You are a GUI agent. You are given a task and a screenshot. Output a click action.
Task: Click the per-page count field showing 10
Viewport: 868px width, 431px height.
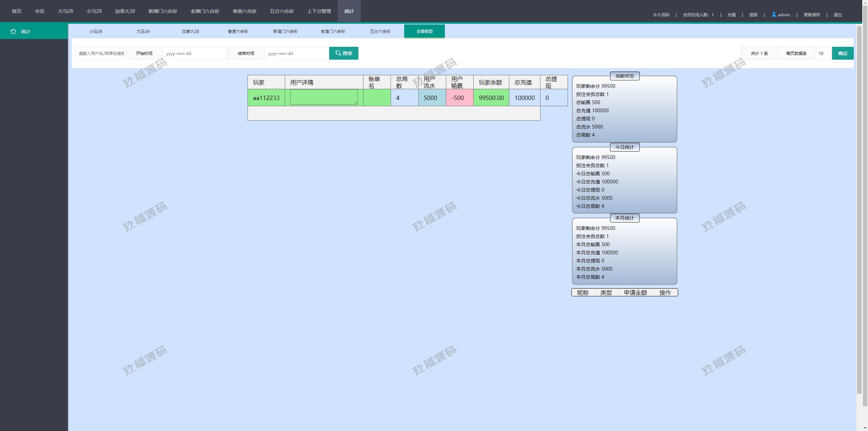click(x=823, y=53)
